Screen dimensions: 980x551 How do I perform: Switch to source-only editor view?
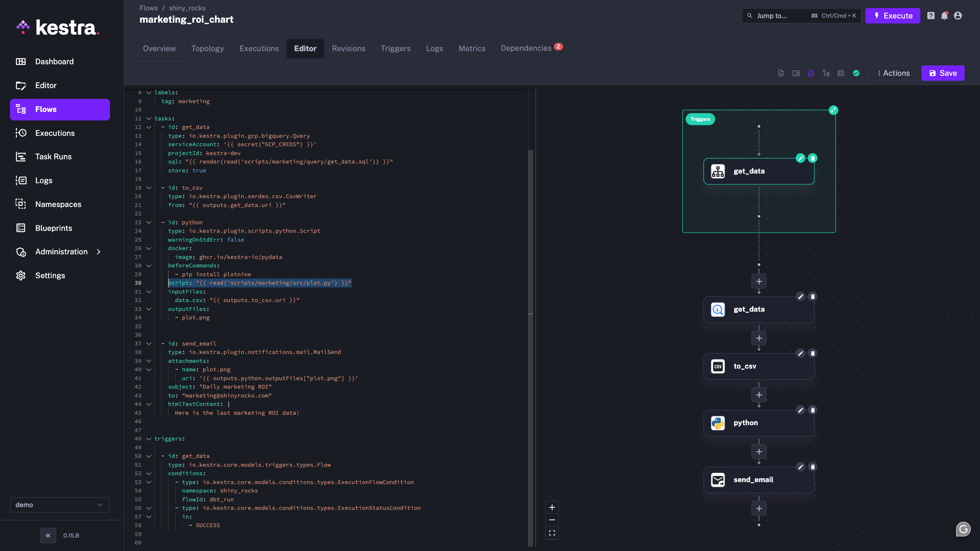[x=781, y=73]
